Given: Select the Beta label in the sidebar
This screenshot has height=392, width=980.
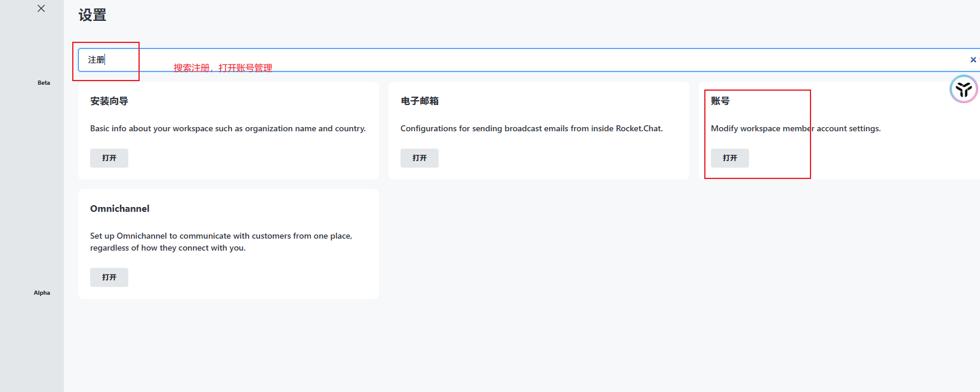Looking at the screenshot, I should 44,83.
